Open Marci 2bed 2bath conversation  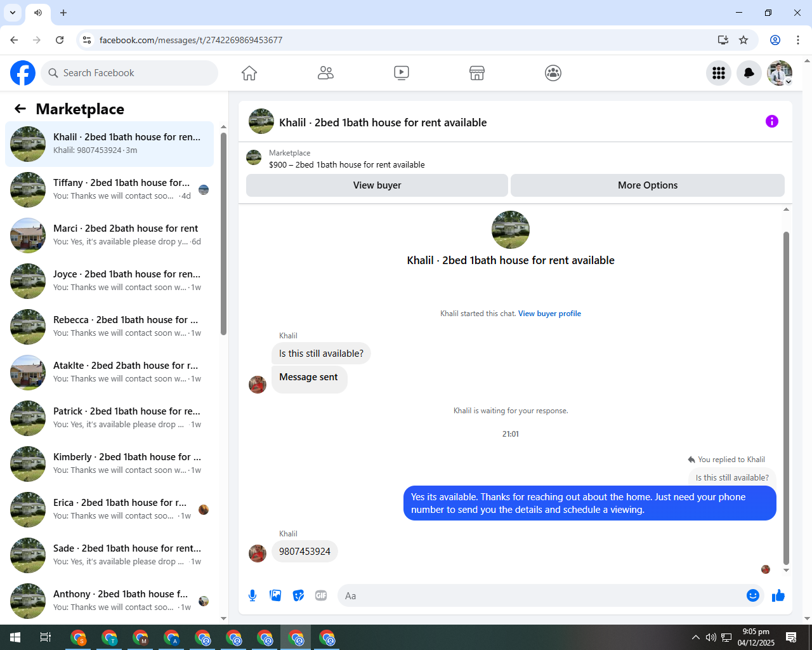pos(109,235)
